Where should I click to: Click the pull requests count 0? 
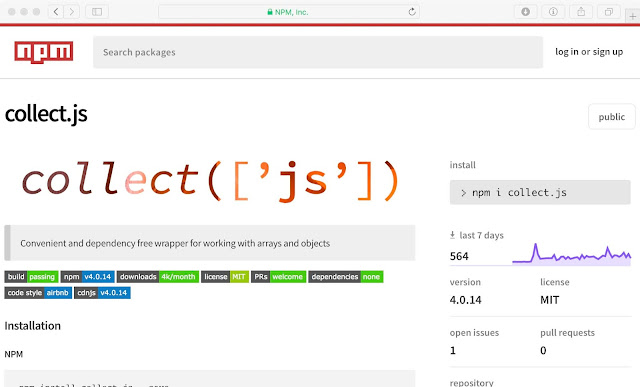click(x=543, y=350)
